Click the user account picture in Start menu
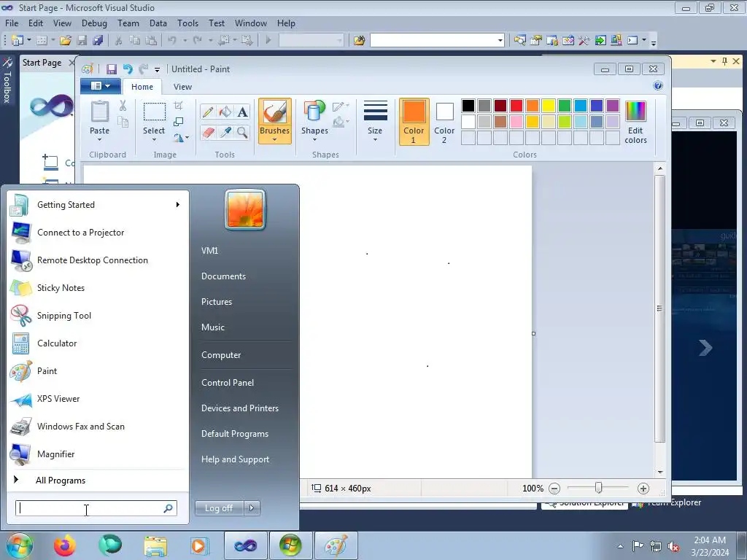The image size is (747, 560). pyautogui.click(x=245, y=209)
